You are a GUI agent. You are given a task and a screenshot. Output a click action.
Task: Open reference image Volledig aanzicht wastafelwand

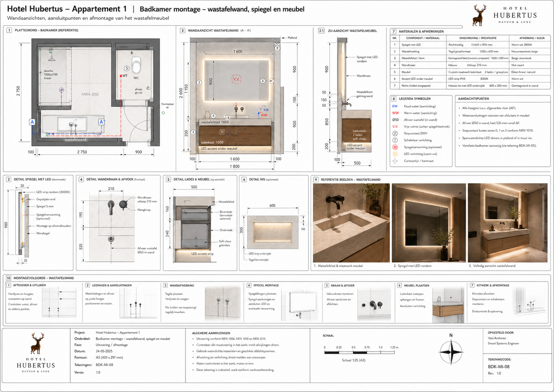tap(508, 223)
